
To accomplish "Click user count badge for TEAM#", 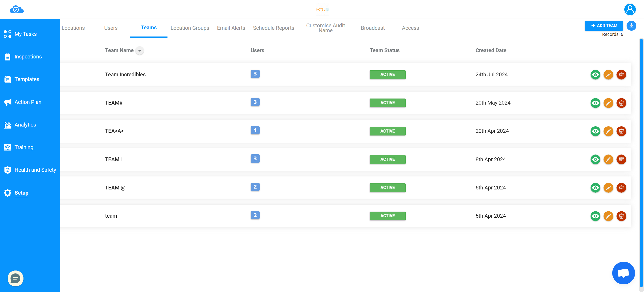I will 255,102.
